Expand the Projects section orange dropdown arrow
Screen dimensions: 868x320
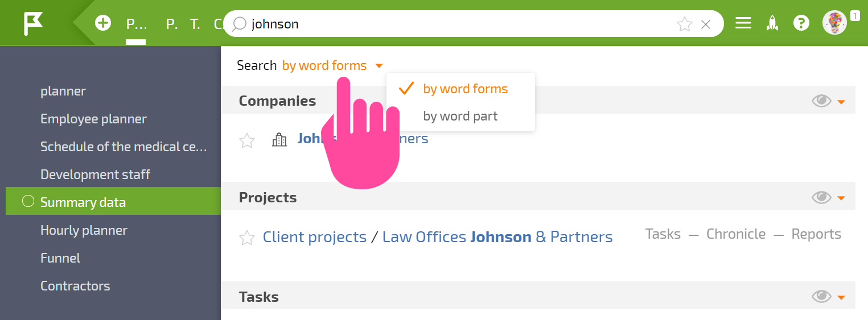click(841, 198)
